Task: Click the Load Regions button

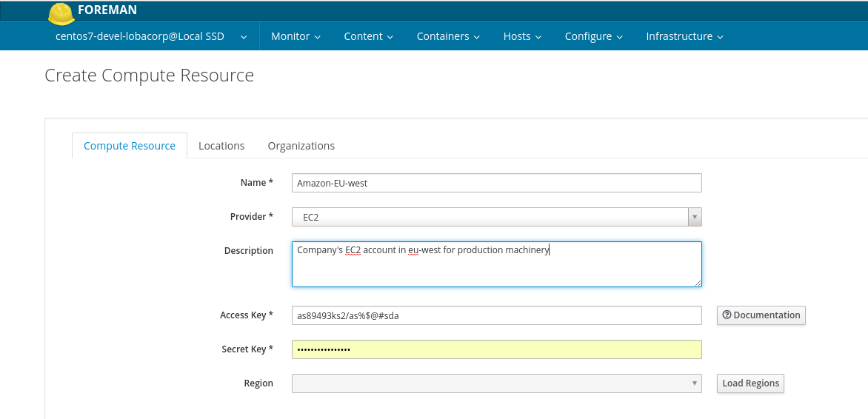Action: (x=750, y=383)
